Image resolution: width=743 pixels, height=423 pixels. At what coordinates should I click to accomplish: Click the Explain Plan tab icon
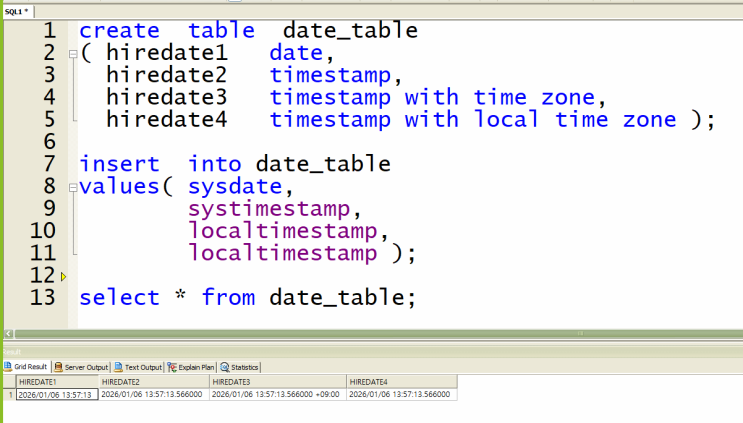click(x=172, y=367)
